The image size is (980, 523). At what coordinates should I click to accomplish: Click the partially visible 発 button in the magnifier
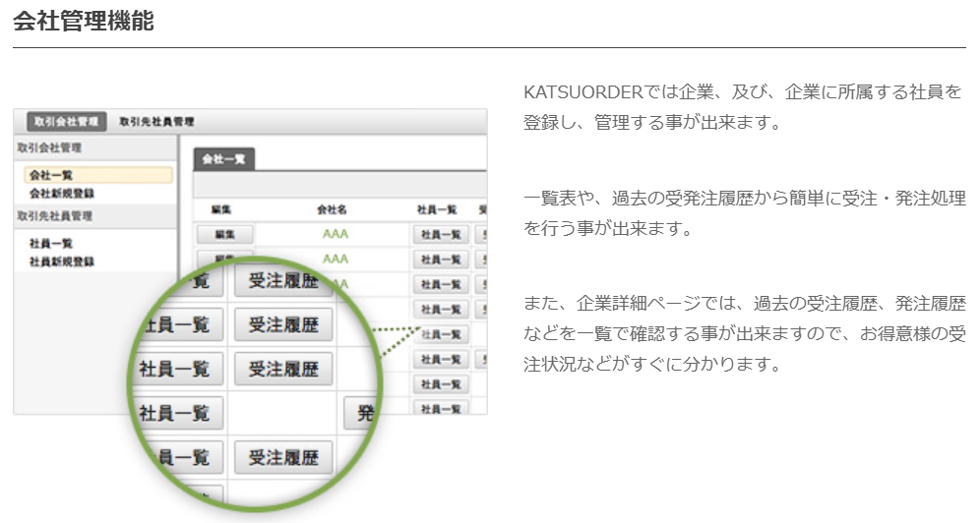(361, 413)
